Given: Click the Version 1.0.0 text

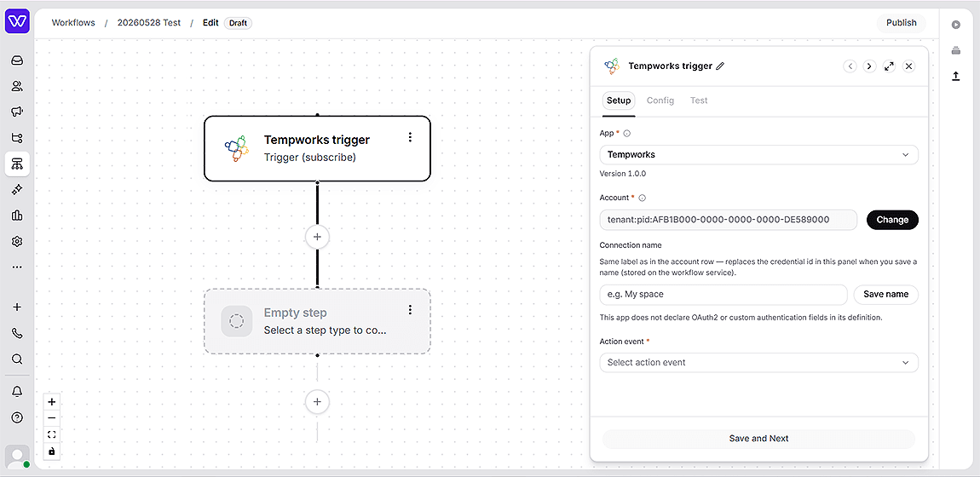Looking at the screenshot, I should (x=622, y=174).
